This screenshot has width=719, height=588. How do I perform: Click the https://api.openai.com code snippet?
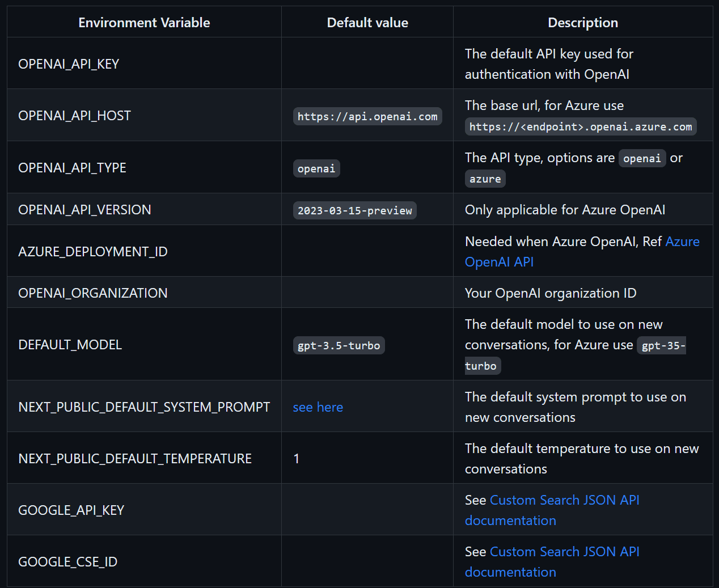pos(367,116)
